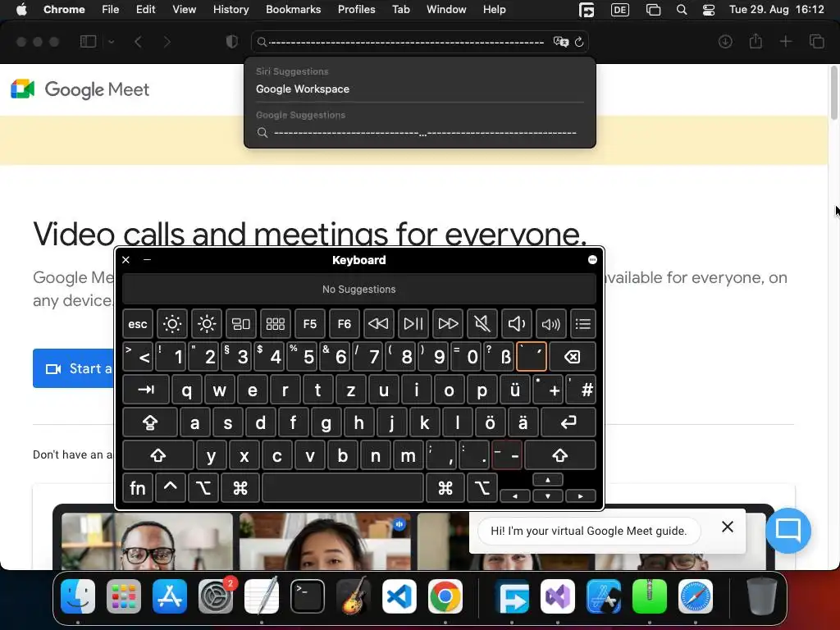
Task: Select the Google Workspace suggestion
Action: tap(420, 89)
